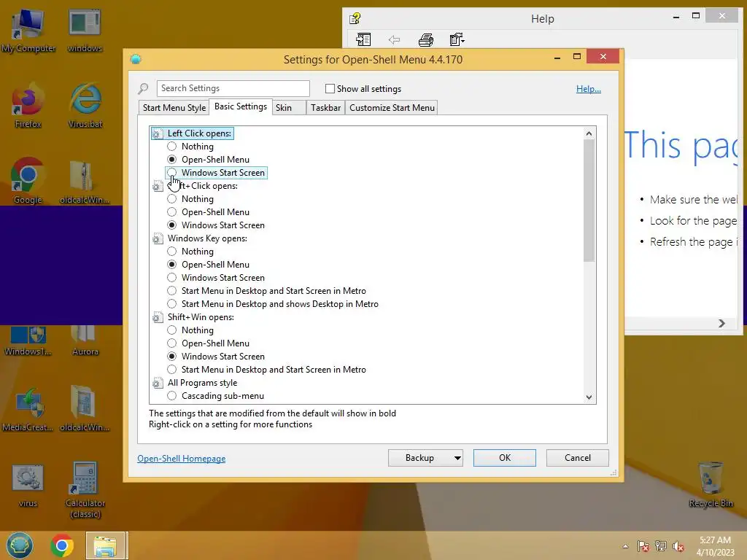Select Windows Start Screen under Left Click opens
The image size is (747, 560).
(172, 172)
